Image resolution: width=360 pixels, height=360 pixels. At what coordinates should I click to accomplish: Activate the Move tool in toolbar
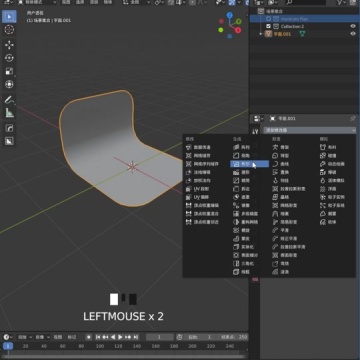[9, 45]
